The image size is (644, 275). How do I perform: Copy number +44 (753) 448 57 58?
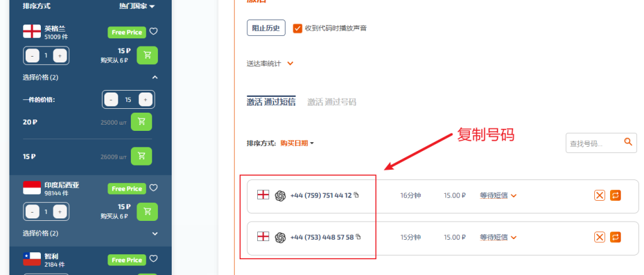pyautogui.click(x=358, y=237)
